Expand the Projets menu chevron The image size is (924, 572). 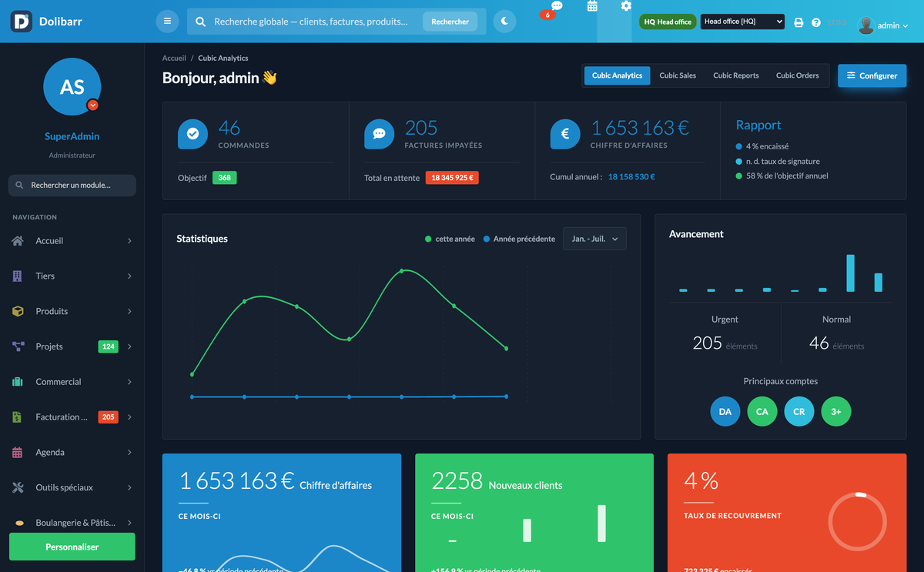point(129,346)
